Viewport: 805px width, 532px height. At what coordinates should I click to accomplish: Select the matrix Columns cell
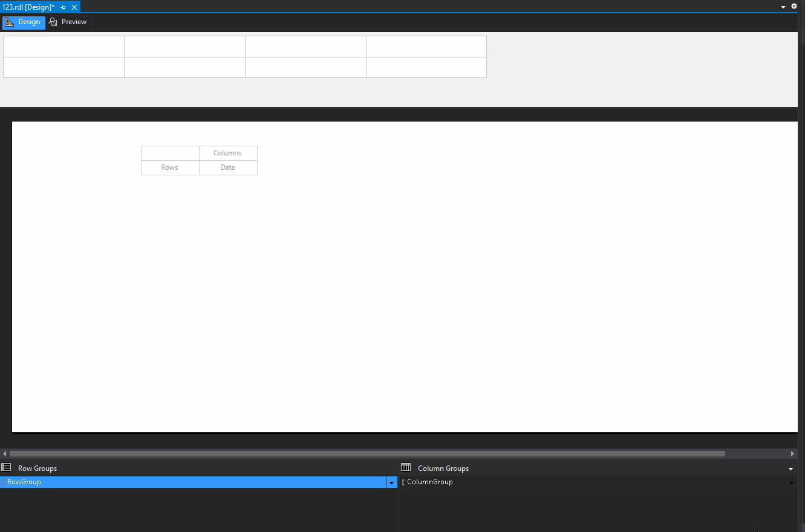tap(228, 153)
